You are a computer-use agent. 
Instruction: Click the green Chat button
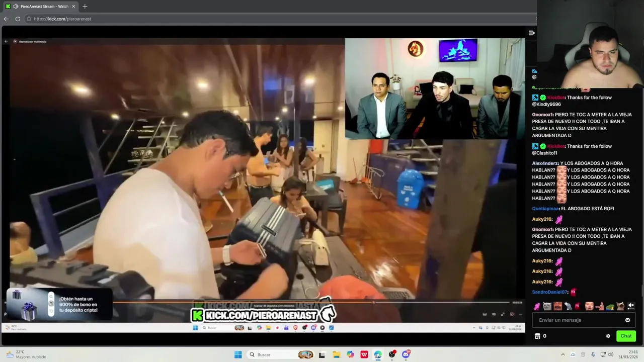626,336
